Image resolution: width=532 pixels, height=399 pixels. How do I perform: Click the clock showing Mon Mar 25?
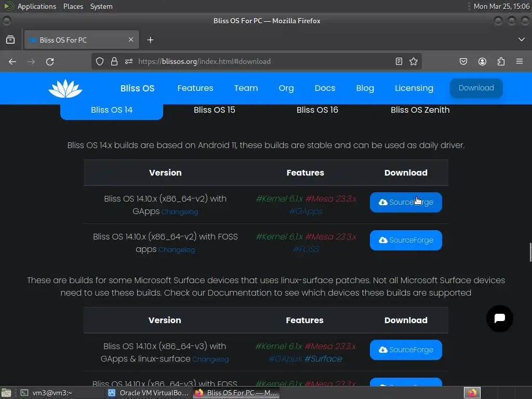501,6
